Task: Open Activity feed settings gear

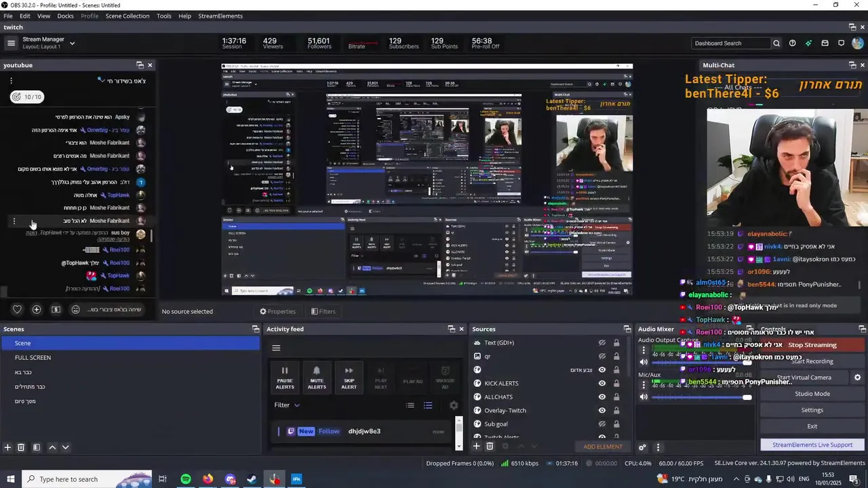Action: [x=454, y=405]
